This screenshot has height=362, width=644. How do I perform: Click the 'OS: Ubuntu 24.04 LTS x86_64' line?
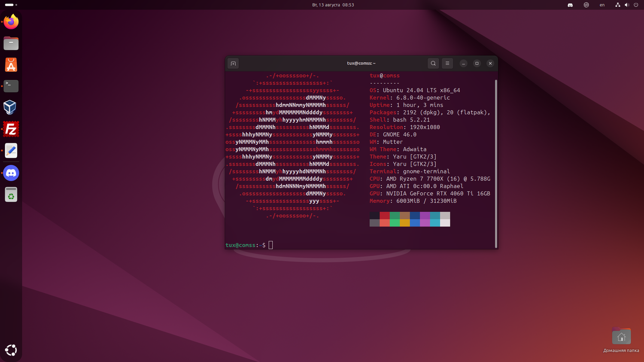tap(415, 91)
